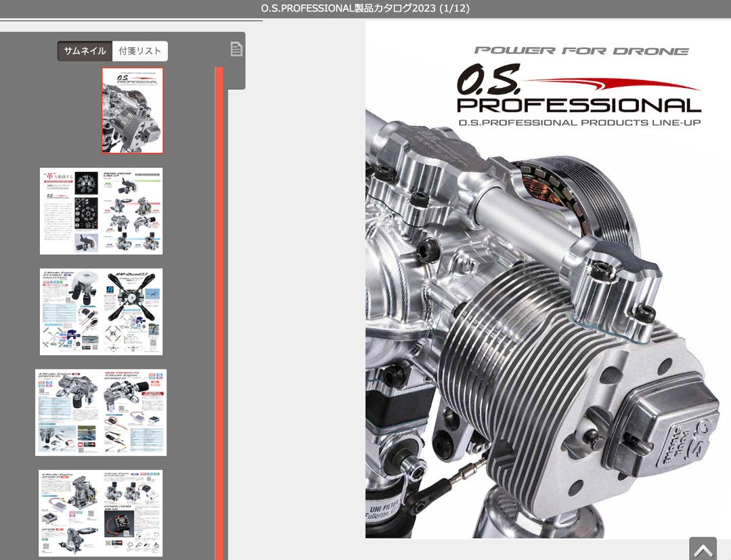The image size is (731, 560).
Task: Open the 付箋リスト tab
Action: pyautogui.click(x=140, y=51)
